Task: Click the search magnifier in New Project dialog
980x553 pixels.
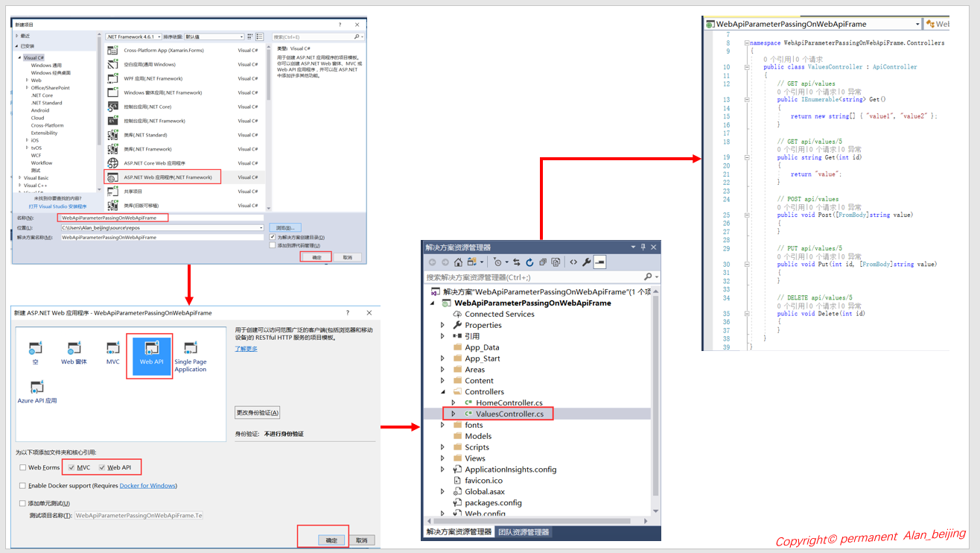Action: (x=357, y=37)
